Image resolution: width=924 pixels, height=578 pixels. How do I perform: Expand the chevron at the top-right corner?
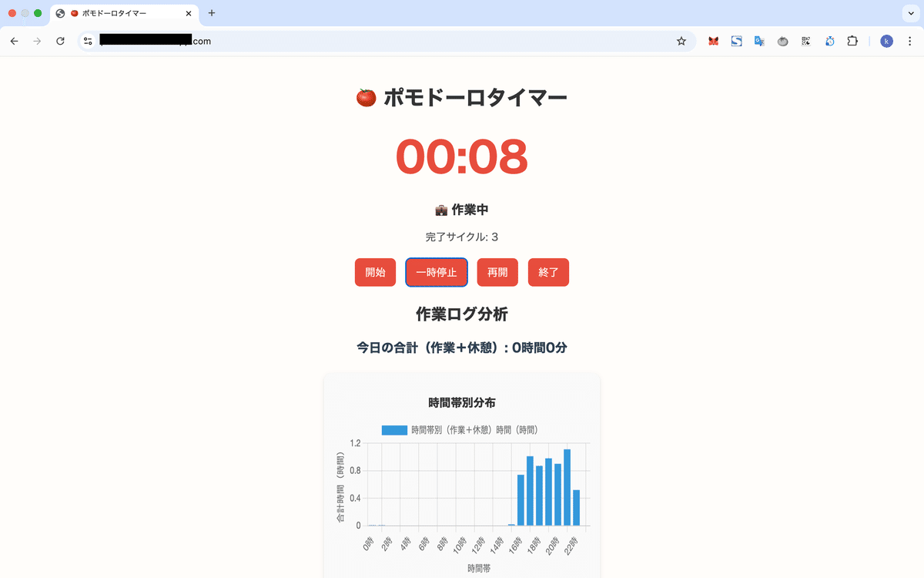(x=911, y=13)
